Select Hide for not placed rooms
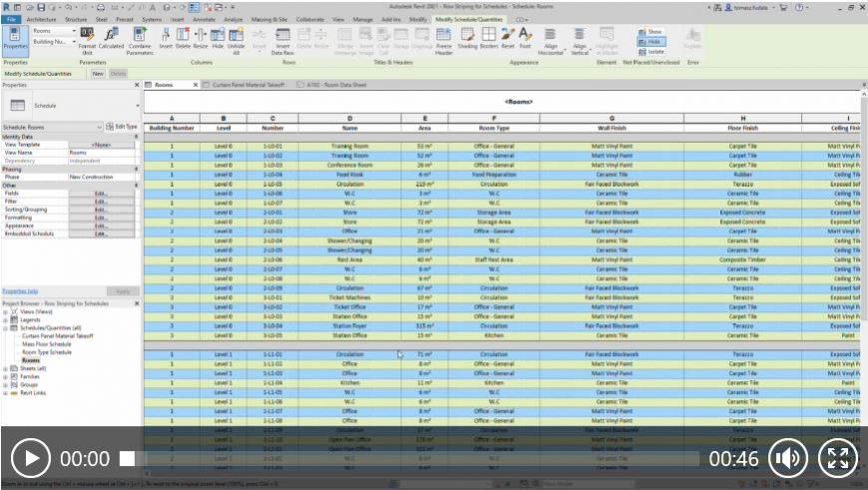 coord(651,42)
